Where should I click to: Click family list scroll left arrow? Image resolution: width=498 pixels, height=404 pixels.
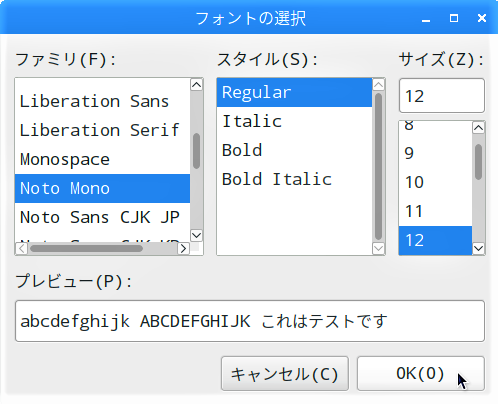pos(22,248)
